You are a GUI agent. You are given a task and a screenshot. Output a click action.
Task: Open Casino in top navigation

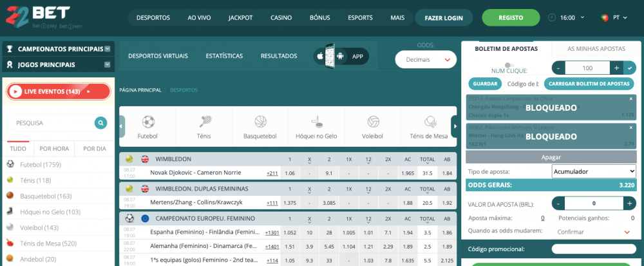pyautogui.click(x=281, y=17)
